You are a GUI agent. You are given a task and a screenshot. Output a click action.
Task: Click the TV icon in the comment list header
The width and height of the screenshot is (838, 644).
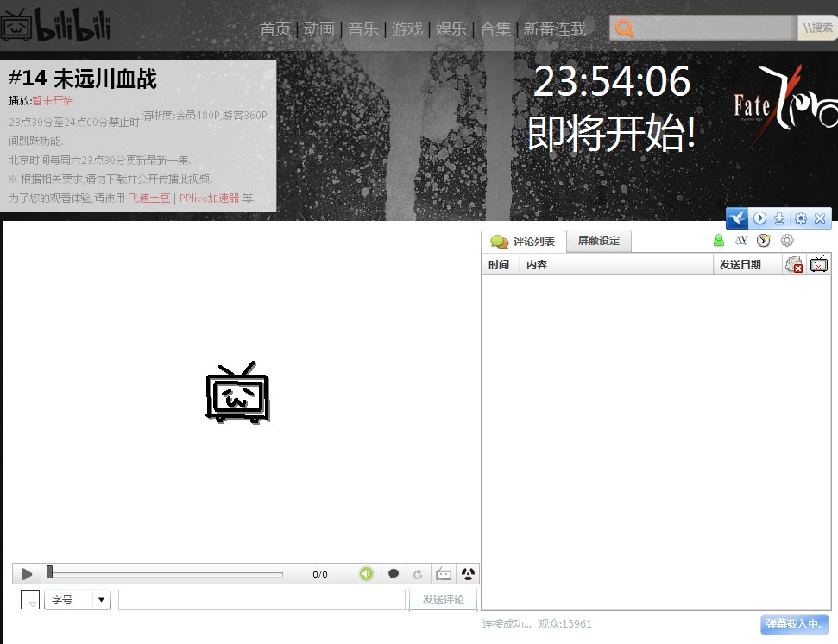(819, 264)
